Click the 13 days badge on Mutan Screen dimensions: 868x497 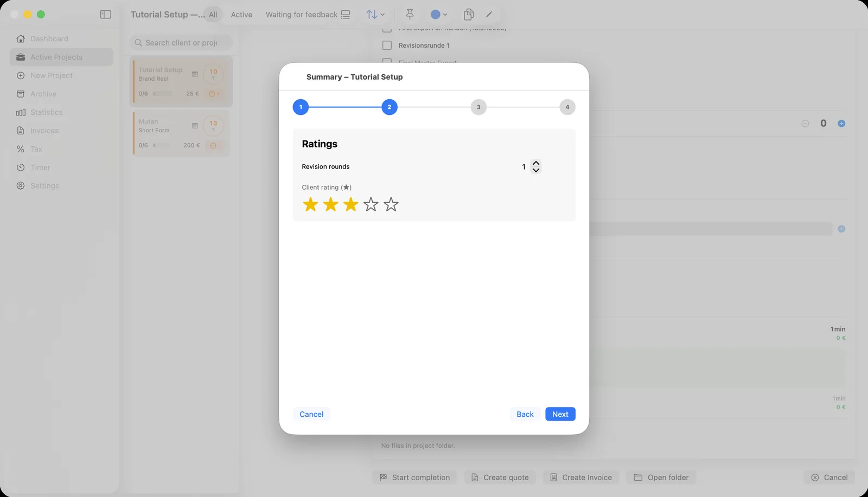click(213, 126)
